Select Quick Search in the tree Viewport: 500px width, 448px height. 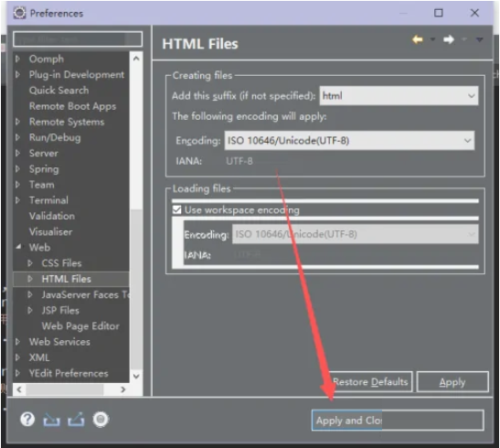coord(59,91)
